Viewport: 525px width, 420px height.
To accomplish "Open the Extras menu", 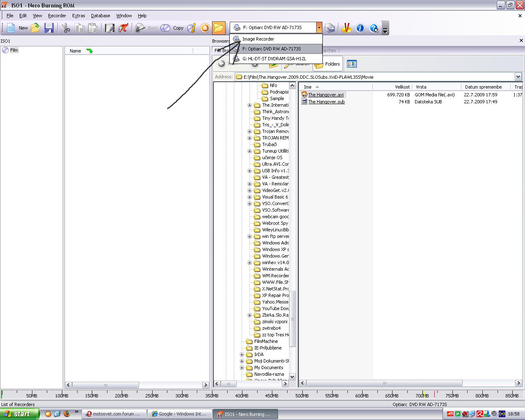I will point(78,16).
